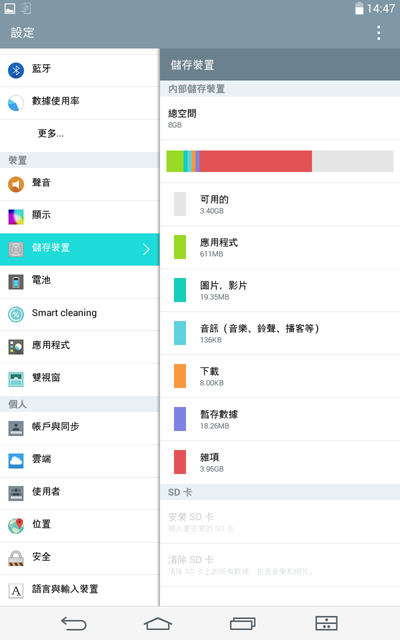
Task: Open Smart cleaning icon
Action: pos(16,314)
